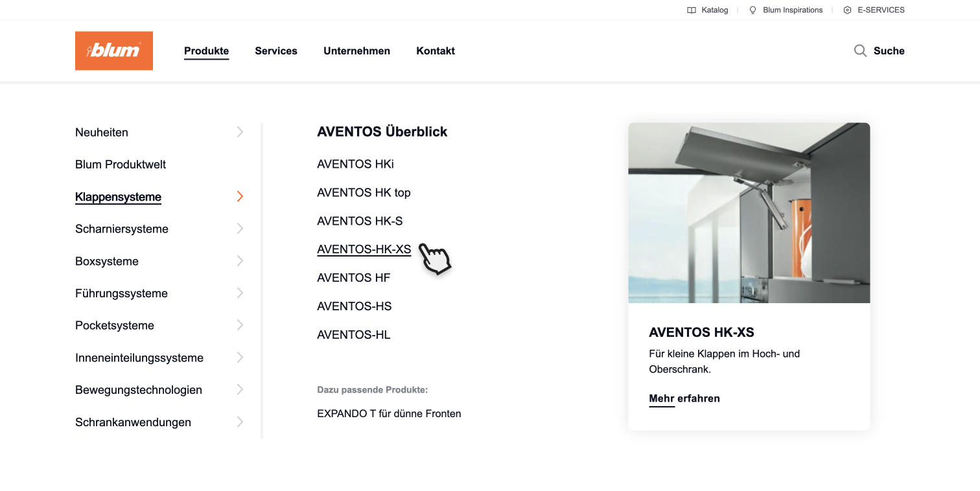This screenshot has height=491, width=980.
Task: Select Neuheiten in the sidebar
Action: tap(102, 132)
